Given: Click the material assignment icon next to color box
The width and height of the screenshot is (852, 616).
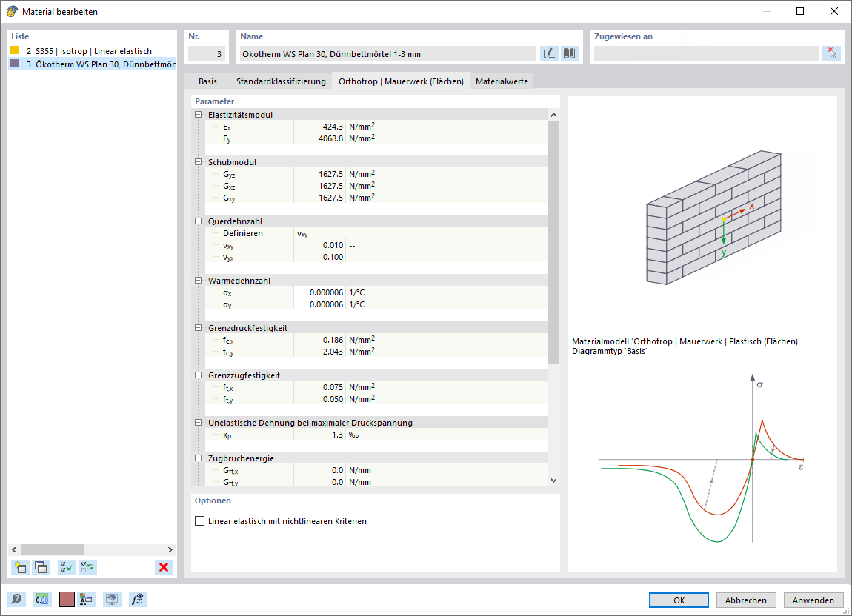Looking at the screenshot, I should [x=86, y=599].
